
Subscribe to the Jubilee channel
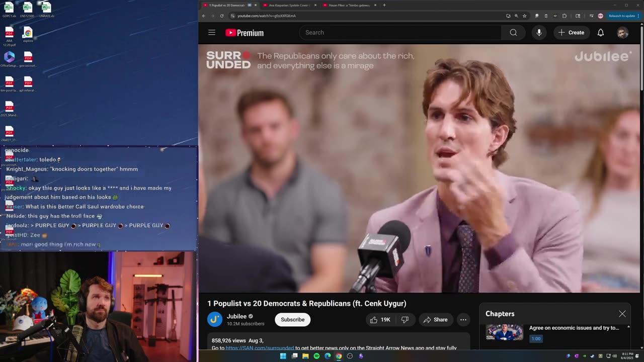pyautogui.click(x=292, y=320)
